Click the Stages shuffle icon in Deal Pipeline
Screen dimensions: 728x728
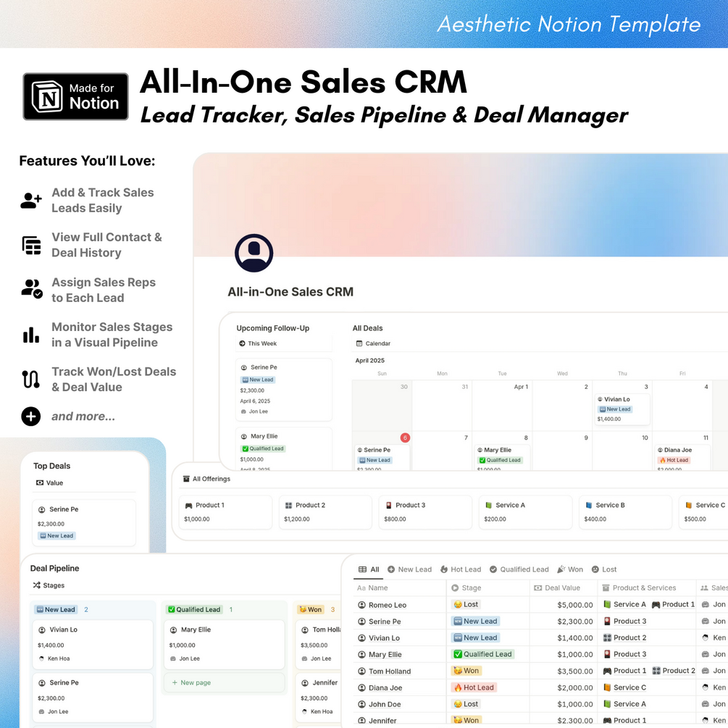37,585
